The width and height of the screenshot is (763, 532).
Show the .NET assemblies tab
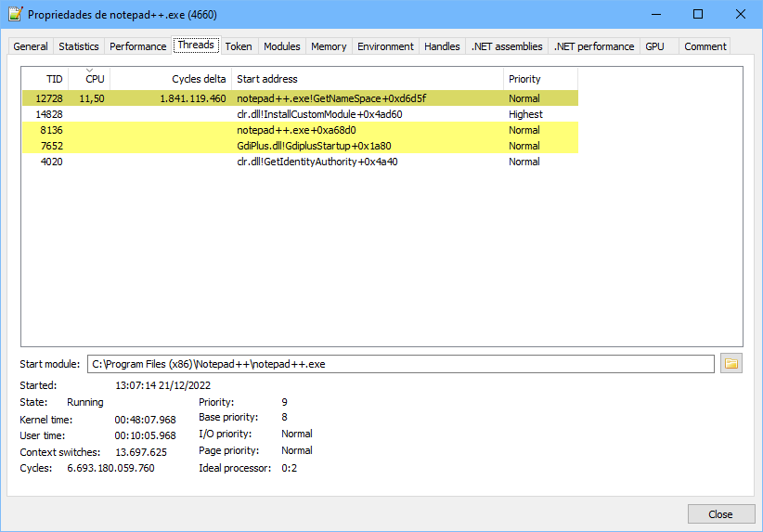(x=507, y=46)
